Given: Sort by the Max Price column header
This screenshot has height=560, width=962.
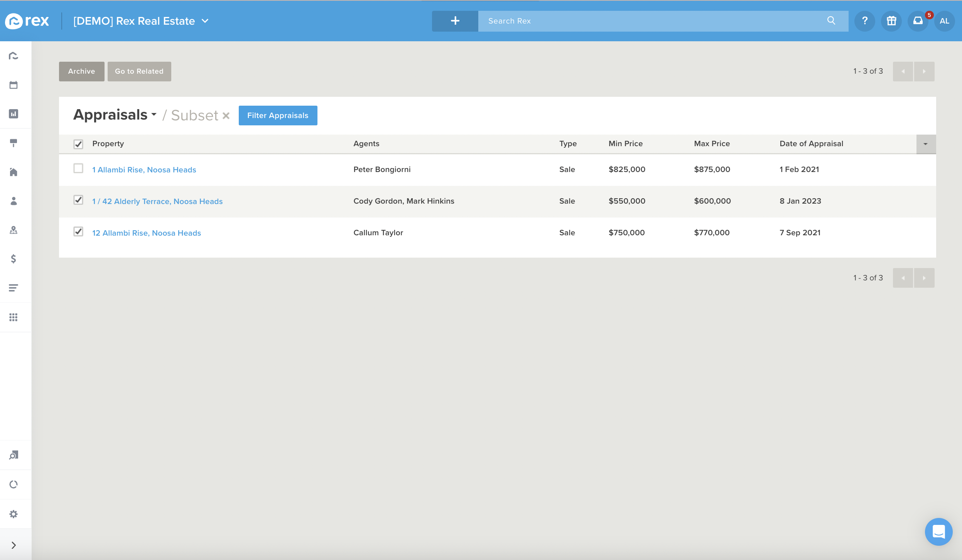Looking at the screenshot, I should click(712, 143).
